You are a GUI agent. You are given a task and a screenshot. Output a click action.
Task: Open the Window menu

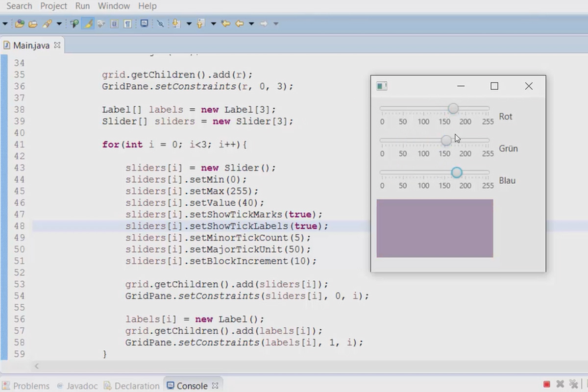(x=114, y=6)
